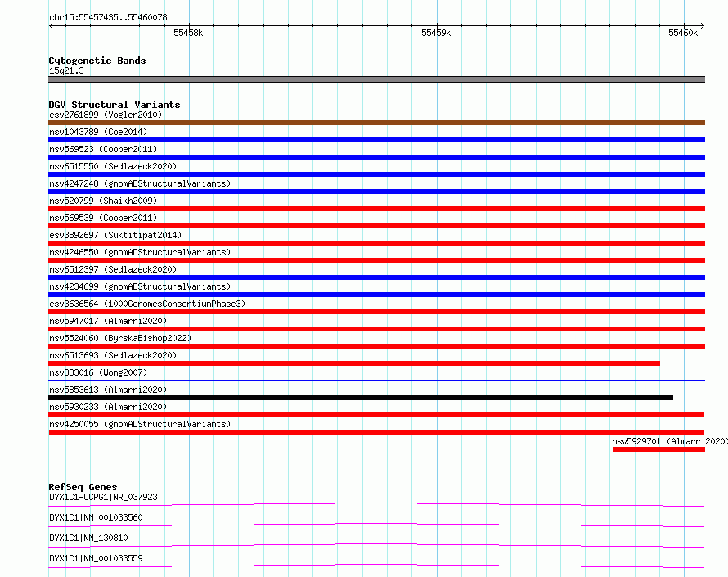Open variant nsv569523 (Cooper2011) label
Screen dimensions: 728x577
(x=103, y=149)
